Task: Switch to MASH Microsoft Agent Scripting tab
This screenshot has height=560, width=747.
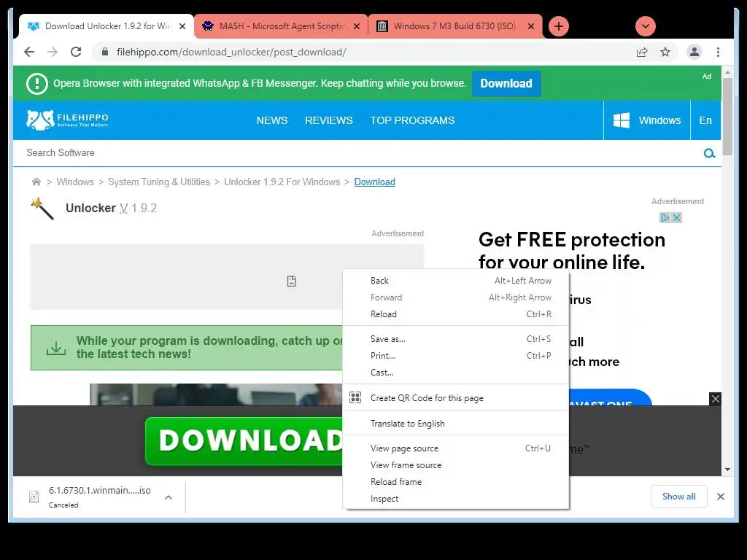Action: [281, 26]
